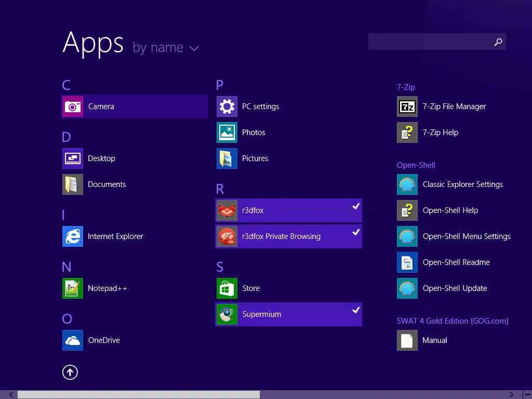Screen dimensions: 532x399
Task: Open the Store shopping bag icon
Action: 227,288
